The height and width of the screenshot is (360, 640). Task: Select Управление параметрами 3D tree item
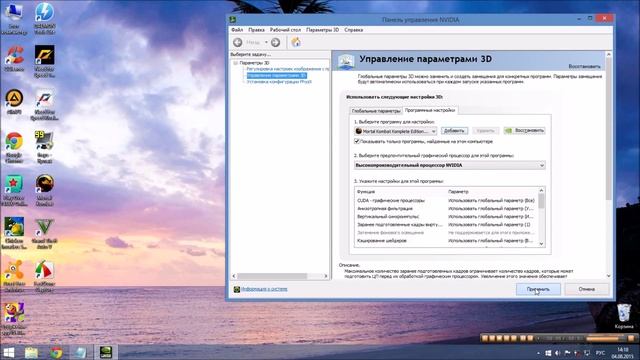tap(276, 76)
